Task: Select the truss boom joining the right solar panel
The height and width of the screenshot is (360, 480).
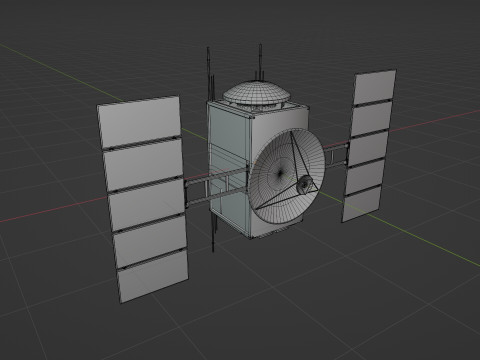Action: pyautogui.click(x=336, y=155)
